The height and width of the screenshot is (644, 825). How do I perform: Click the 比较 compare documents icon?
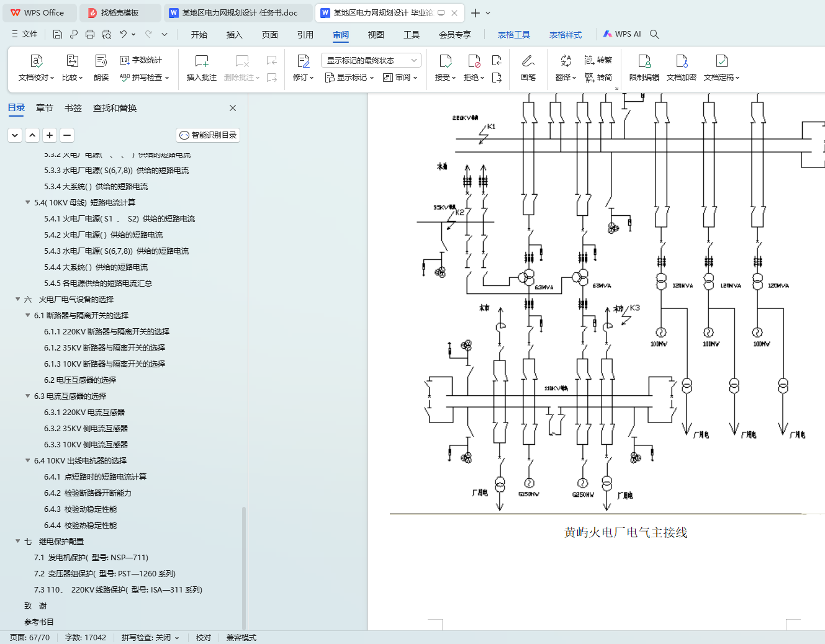73,61
